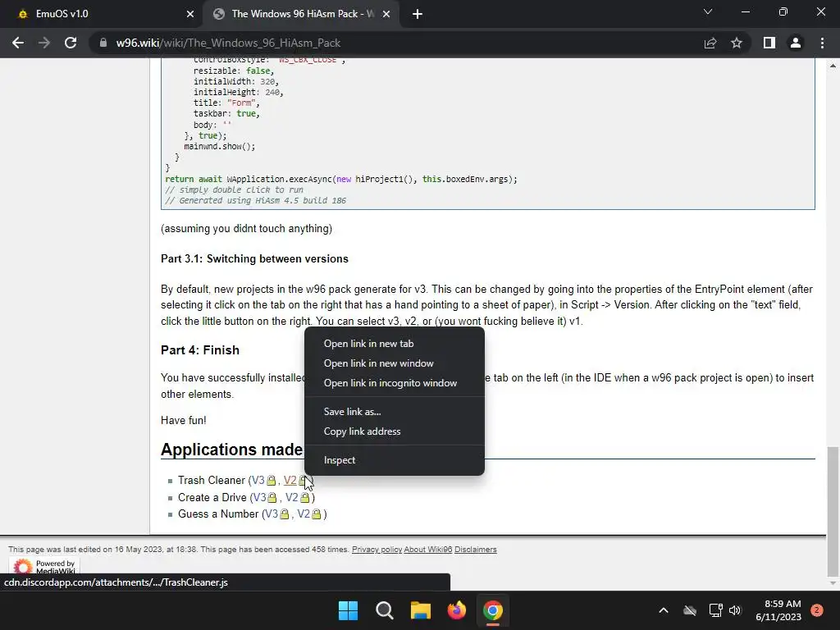
Task: Expand tab search chevron
Action: [x=708, y=11]
